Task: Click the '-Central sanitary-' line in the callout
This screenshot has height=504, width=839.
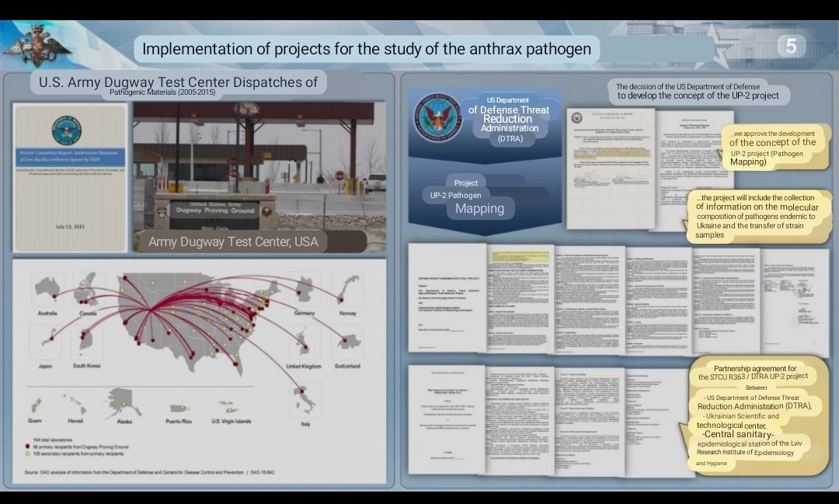Action: [x=738, y=434]
